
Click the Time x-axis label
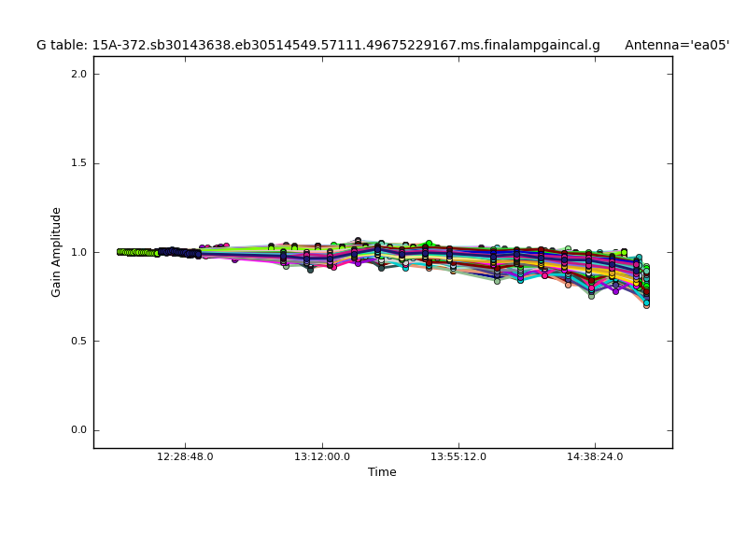point(382,472)
